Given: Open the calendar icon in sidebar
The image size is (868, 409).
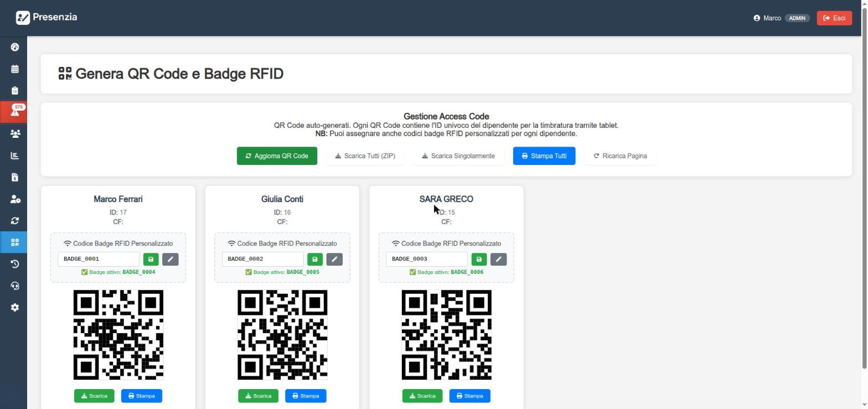Looking at the screenshot, I should tap(15, 69).
